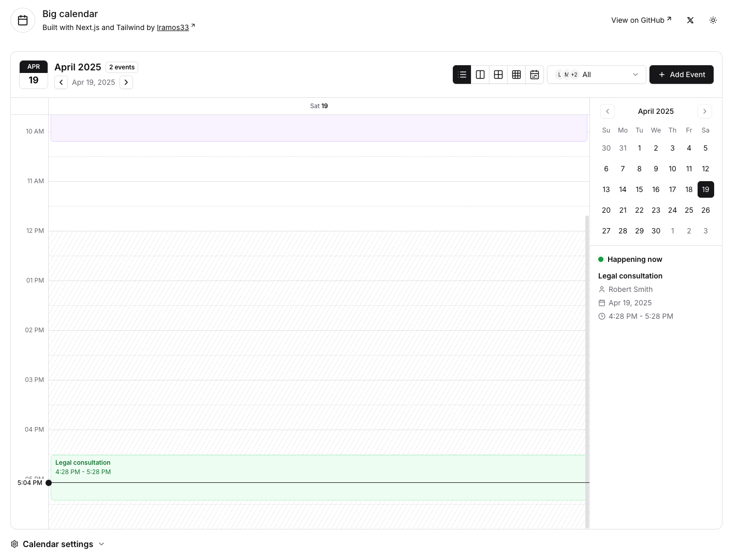
Task: Select April 7 in the mini calendar
Action: pos(623,169)
